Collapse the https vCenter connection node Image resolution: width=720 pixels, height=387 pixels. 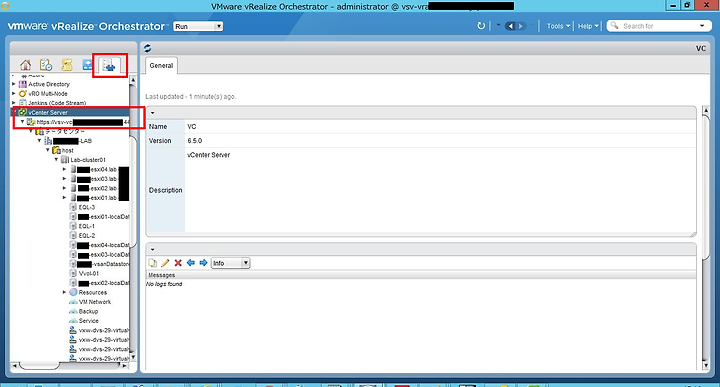click(22, 122)
